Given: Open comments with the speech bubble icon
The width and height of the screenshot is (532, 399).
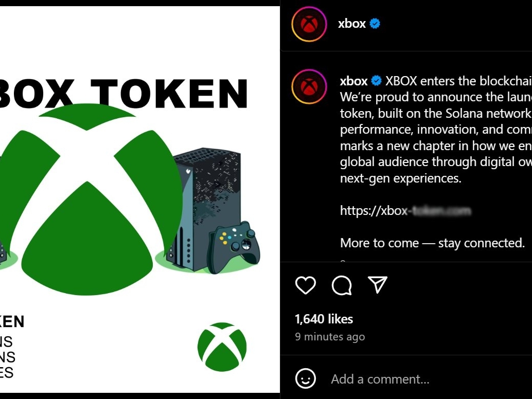Looking at the screenshot, I should [341, 286].
